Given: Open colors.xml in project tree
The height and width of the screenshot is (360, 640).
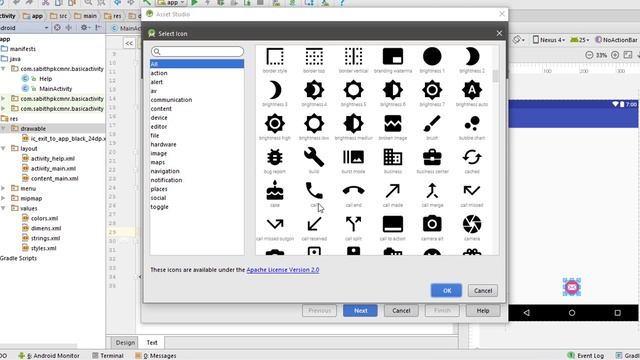Looking at the screenshot, I should (x=44, y=218).
